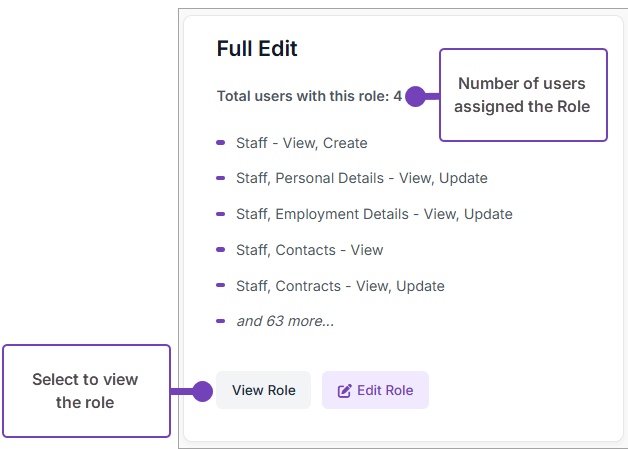Click the bullet marker beside "Staff, Employment Details"
The height and width of the screenshot is (449, 628).
click(x=220, y=214)
